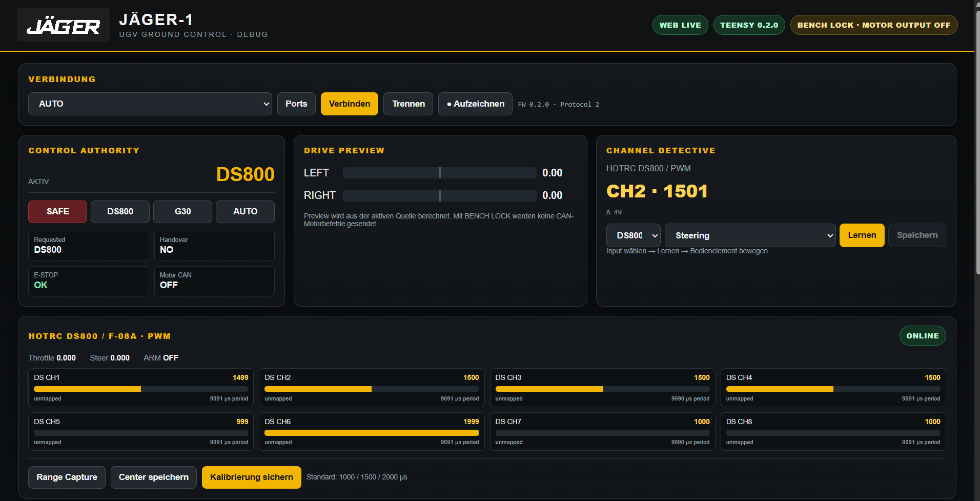This screenshot has height=501, width=980.
Task: Open the AUTO port selection dropdown
Action: pyautogui.click(x=150, y=104)
